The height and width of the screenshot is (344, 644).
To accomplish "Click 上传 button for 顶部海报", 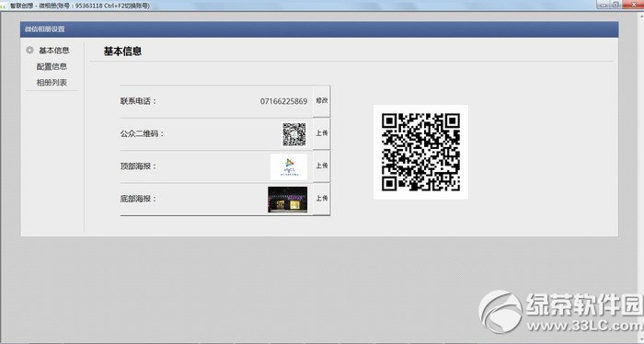I will [x=322, y=166].
